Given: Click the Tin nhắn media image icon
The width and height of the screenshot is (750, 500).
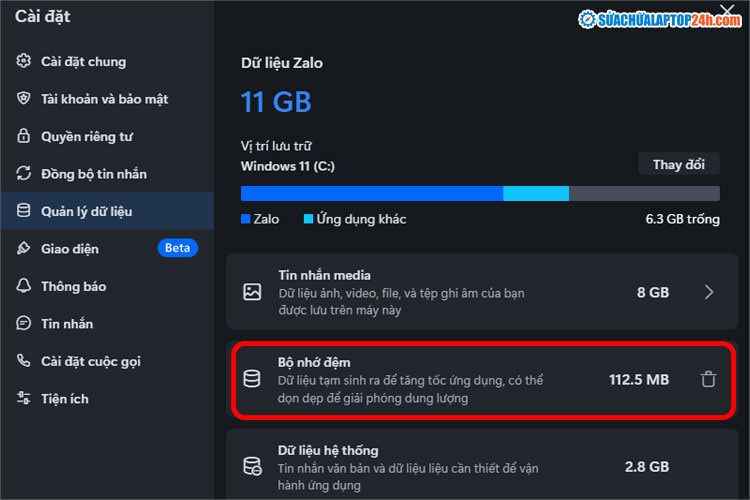Looking at the screenshot, I should click(252, 292).
